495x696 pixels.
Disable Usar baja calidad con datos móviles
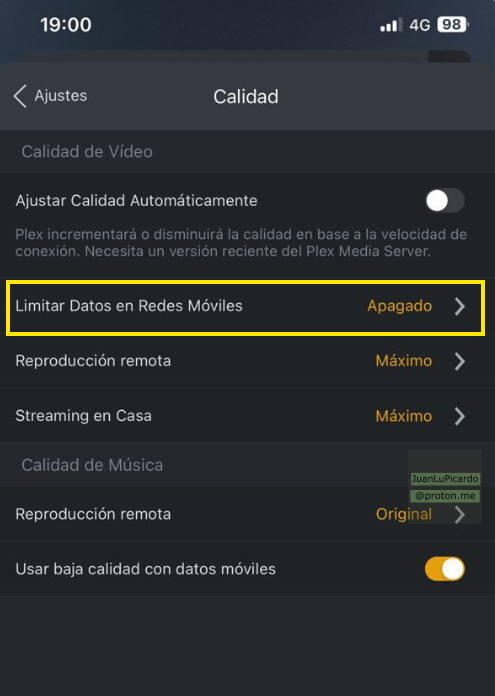point(445,569)
